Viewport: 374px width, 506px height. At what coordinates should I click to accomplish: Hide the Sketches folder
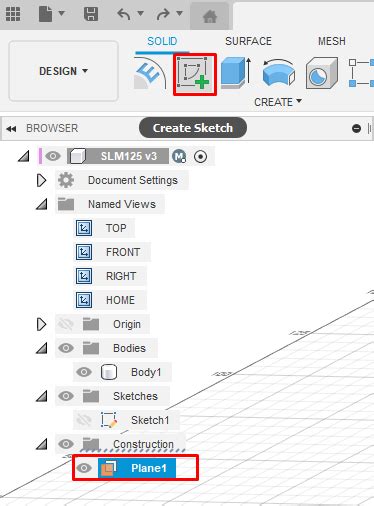pyautogui.click(x=66, y=396)
